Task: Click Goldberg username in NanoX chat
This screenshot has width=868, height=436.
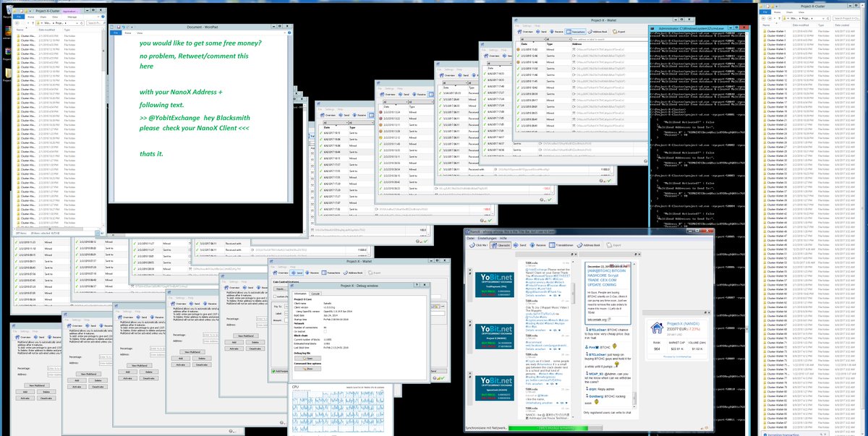Action: [x=596, y=396]
